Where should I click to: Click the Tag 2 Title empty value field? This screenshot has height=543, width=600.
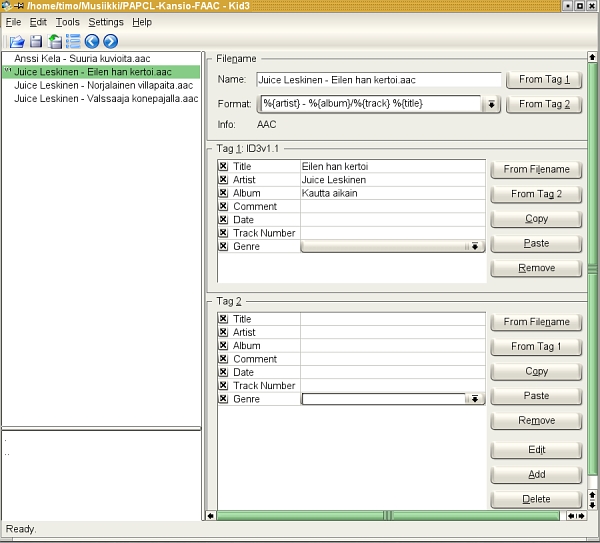tap(393, 319)
